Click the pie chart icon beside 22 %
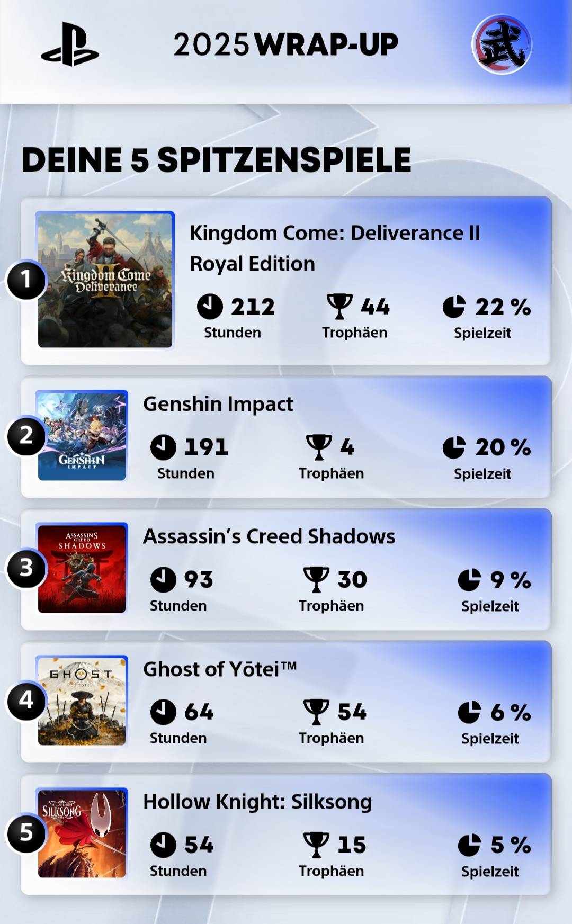Image resolution: width=572 pixels, height=924 pixels. (454, 307)
